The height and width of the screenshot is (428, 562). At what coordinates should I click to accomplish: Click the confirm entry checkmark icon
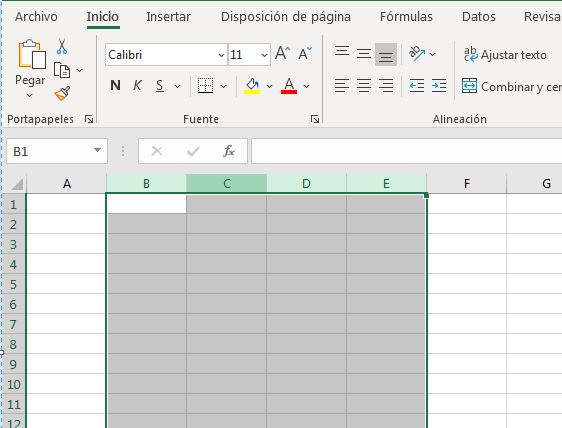pos(193,151)
